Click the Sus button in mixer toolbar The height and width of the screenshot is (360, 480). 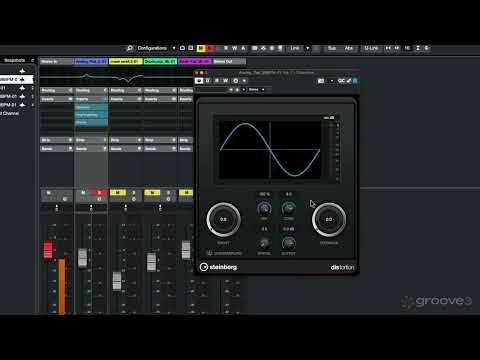click(x=332, y=48)
